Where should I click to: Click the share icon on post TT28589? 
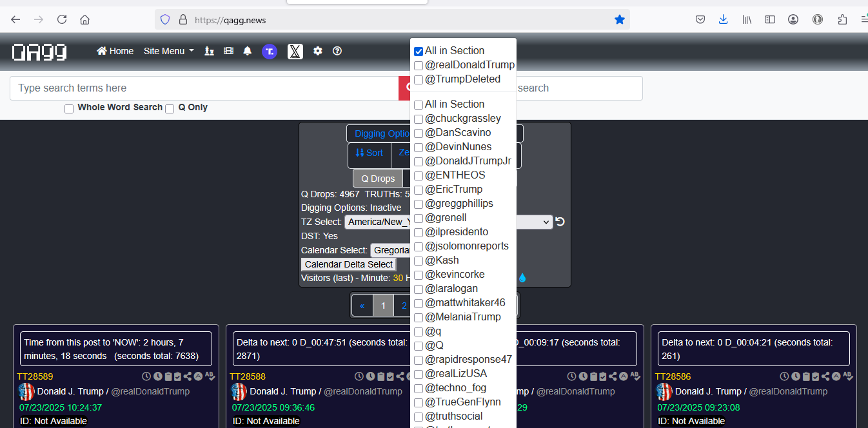click(x=187, y=376)
